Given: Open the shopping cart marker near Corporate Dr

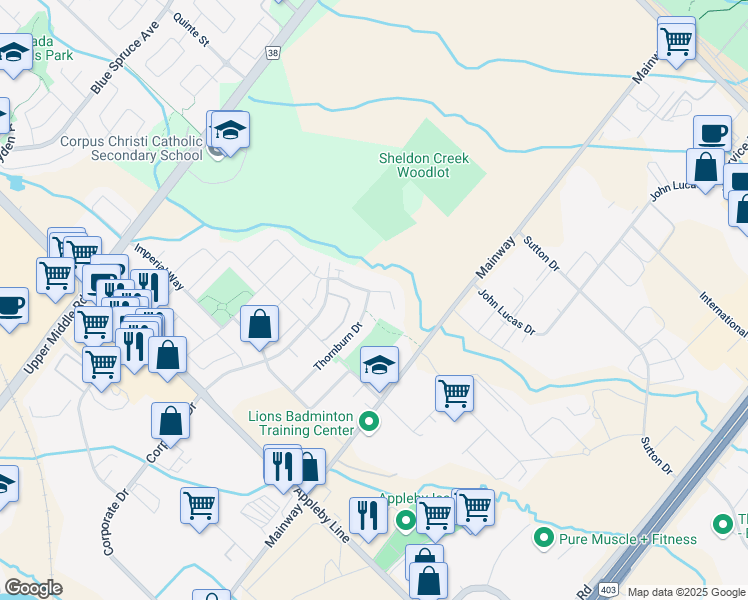Looking at the screenshot, I should tap(199, 507).
